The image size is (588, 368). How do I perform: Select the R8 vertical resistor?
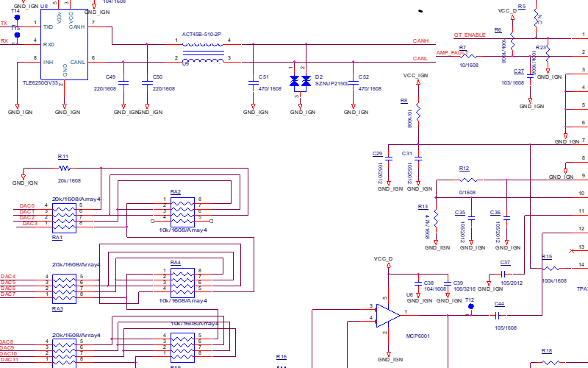point(418,113)
